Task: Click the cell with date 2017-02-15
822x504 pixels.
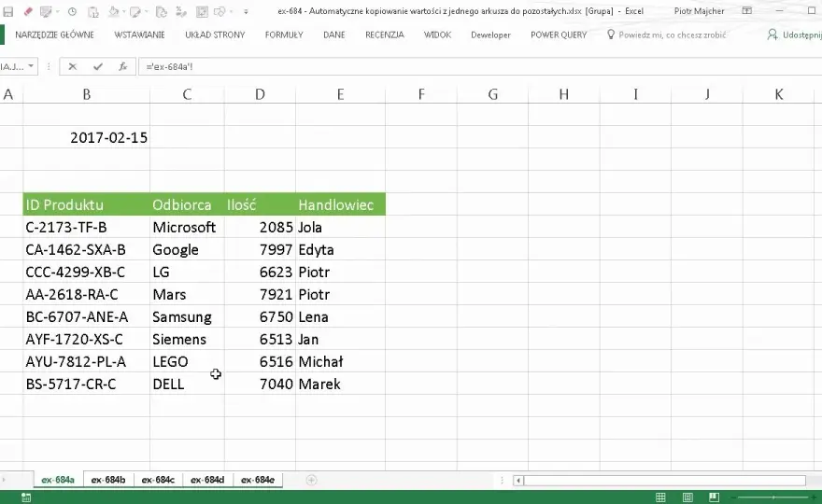Action: pos(87,137)
